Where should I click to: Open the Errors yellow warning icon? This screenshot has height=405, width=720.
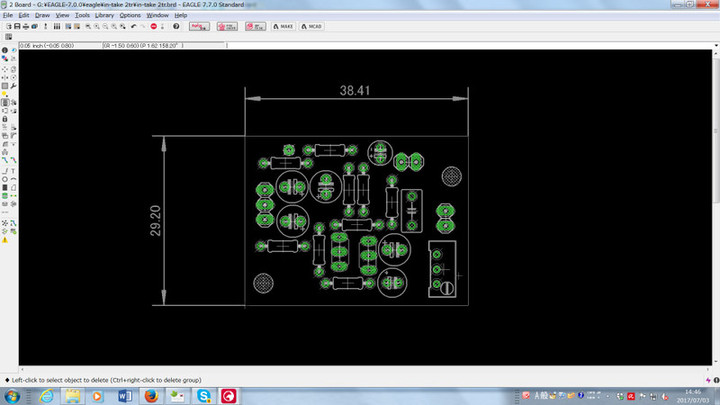[4, 241]
